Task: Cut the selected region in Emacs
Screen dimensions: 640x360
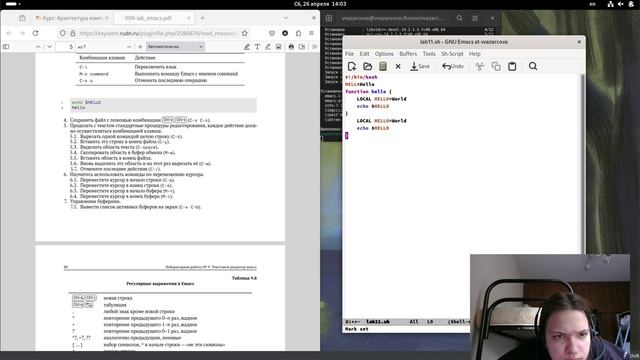Action: coord(480,66)
